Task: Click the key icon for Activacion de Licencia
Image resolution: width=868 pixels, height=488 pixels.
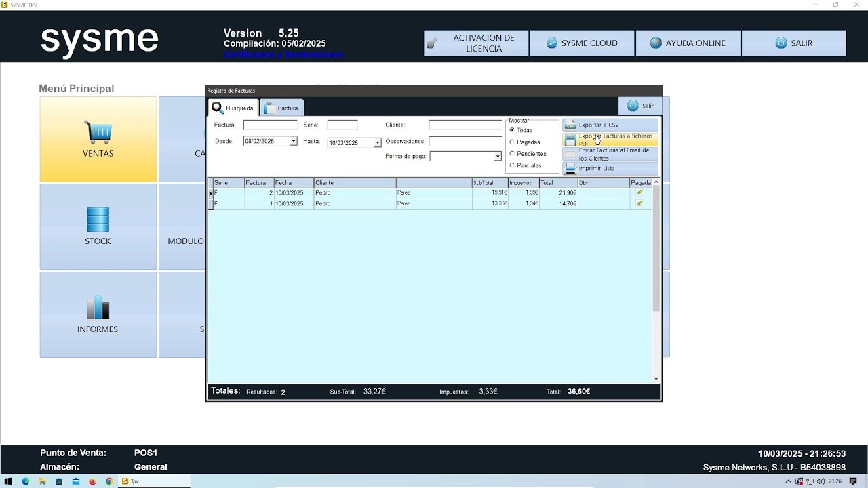Action: coord(431,43)
